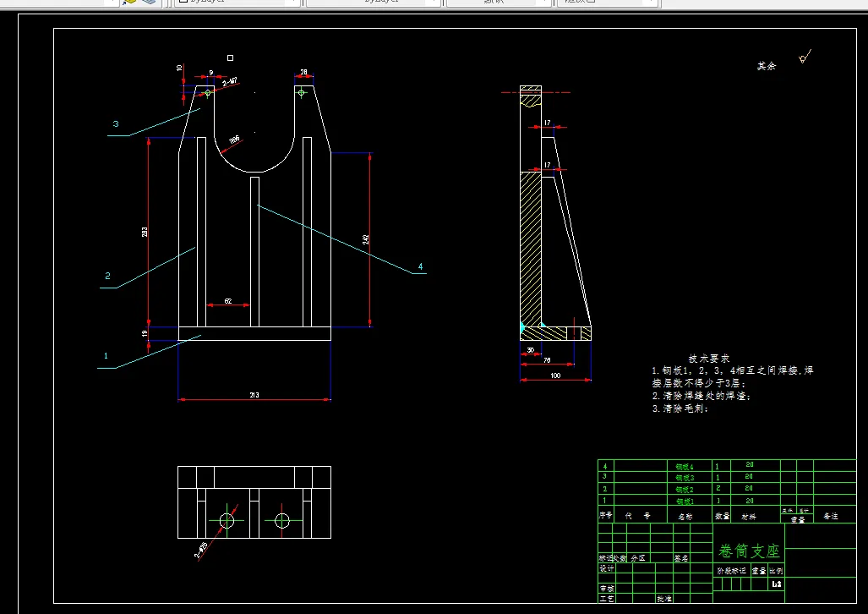Select the 技术要求 heading
This screenshot has width=868, height=614.
[709, 359]
